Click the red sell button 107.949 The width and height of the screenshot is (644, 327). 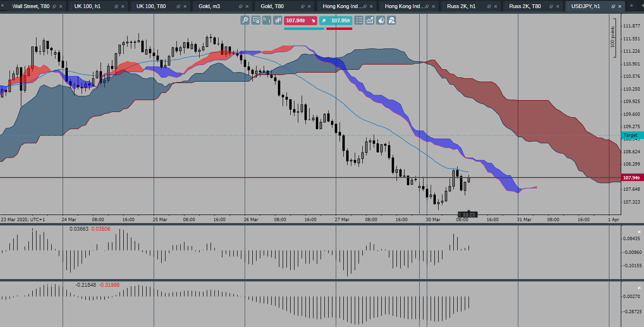coord(301,20)
